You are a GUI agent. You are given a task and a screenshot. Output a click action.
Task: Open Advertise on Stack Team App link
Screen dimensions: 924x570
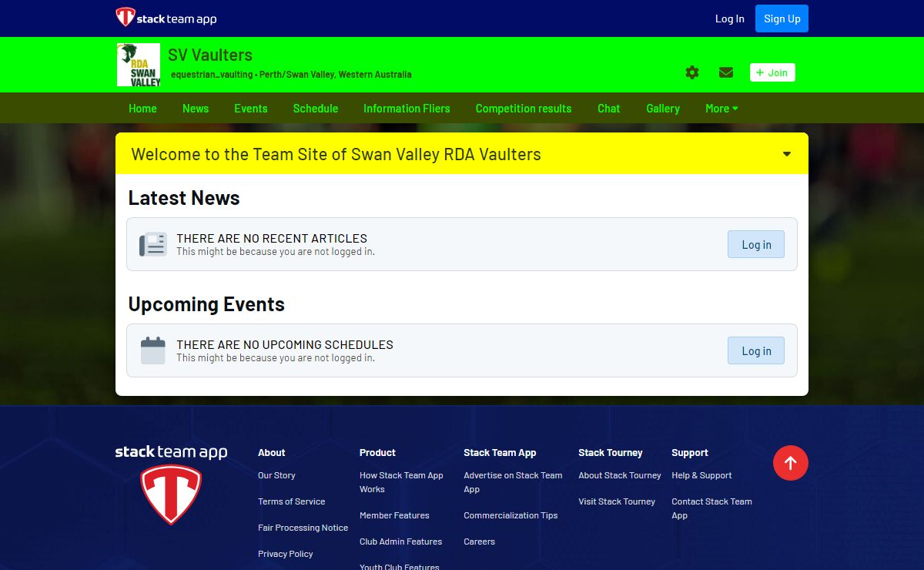pyautogui.click(x=513, y=482)
